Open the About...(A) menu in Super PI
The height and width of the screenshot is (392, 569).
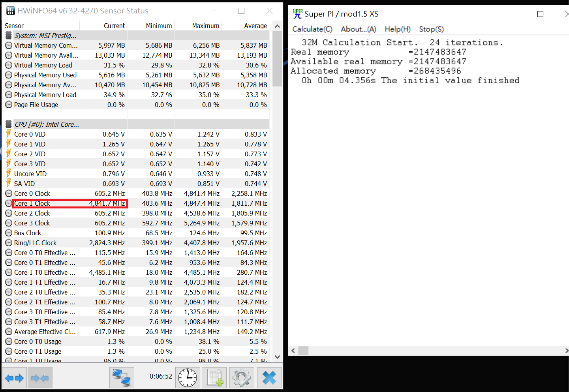[x=359, y=29]
